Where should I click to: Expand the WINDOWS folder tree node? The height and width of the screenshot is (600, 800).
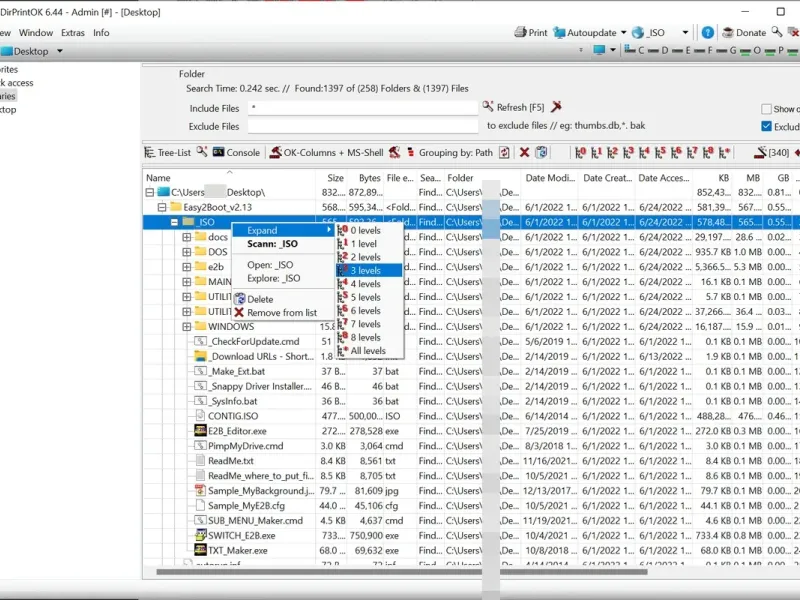[x=187, y=327]
